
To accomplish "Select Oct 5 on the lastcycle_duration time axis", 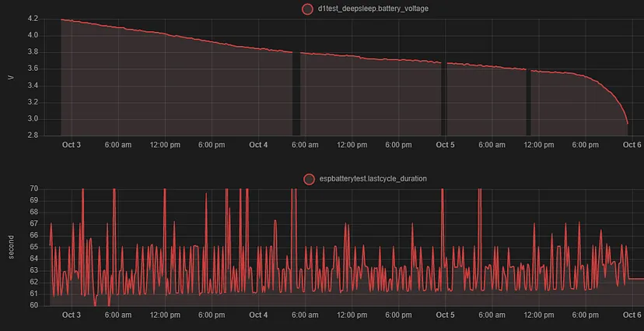I will pyautogui.click(x=445, y=315).
